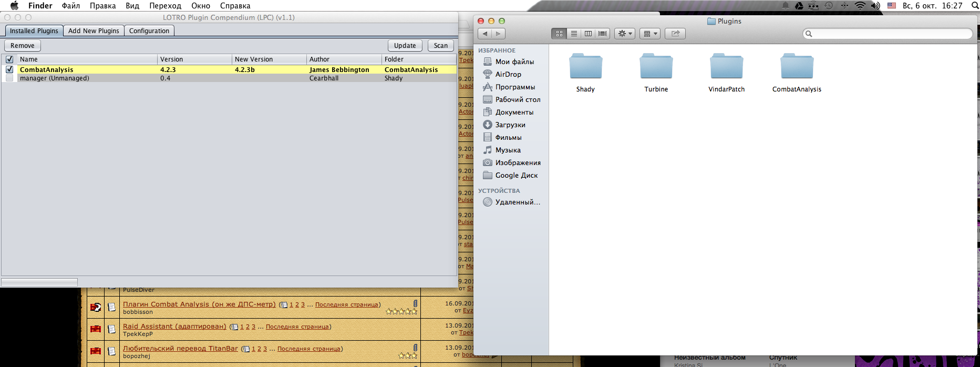The width and height of the screenshot is (980, 367).
Task: Switch to Configuration tab
Action: tap(149, 31)
